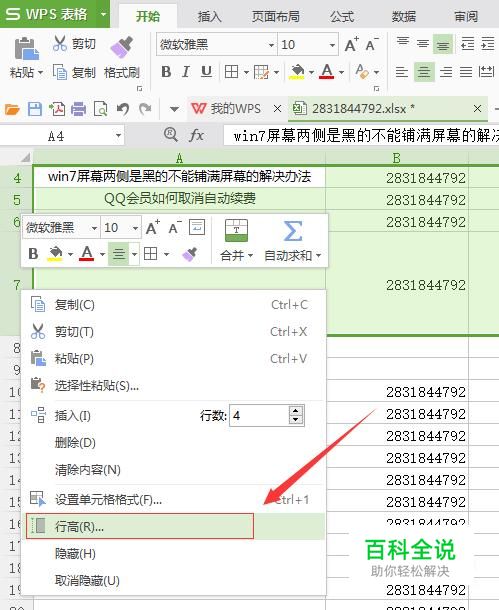The width and height of the screenshot is (499, 610).
Task: Click the 行数 spinner up arrow
Action: coord(296,411)
